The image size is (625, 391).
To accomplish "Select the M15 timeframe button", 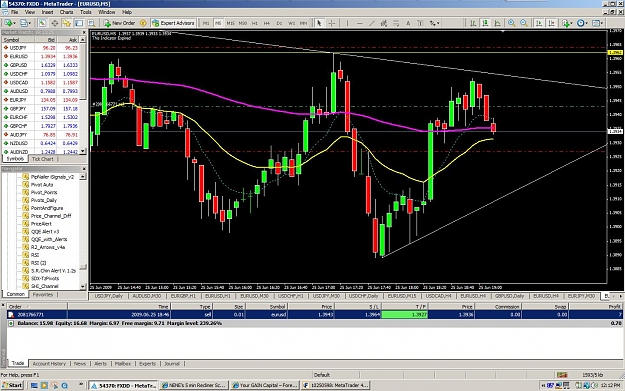I will click(x=230, y=23).
